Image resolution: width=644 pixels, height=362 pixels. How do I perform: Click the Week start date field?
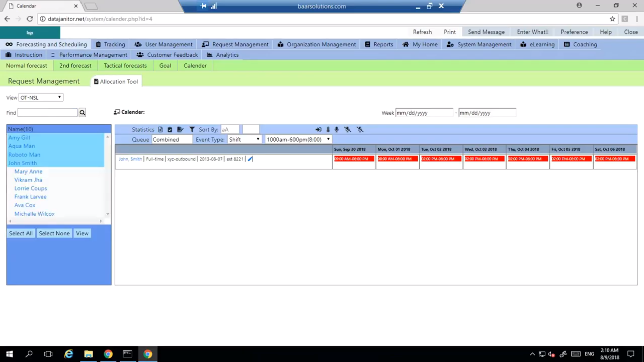click(424, 113)
